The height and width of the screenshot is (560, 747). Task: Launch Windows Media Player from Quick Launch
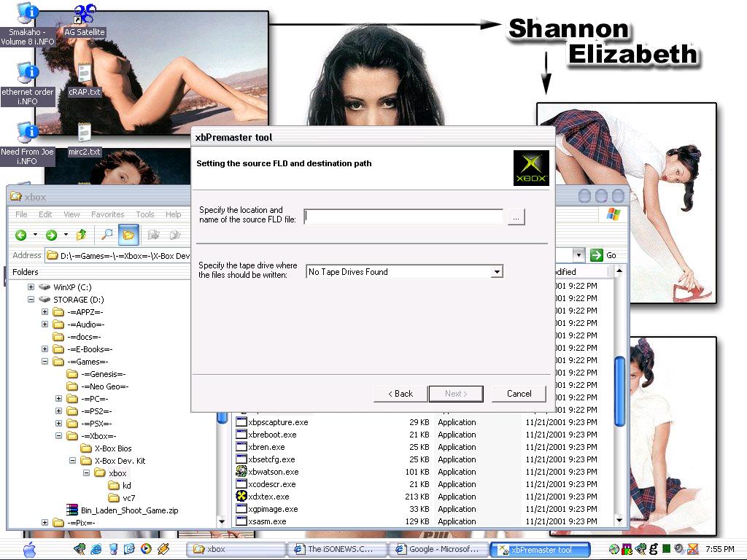146,549
